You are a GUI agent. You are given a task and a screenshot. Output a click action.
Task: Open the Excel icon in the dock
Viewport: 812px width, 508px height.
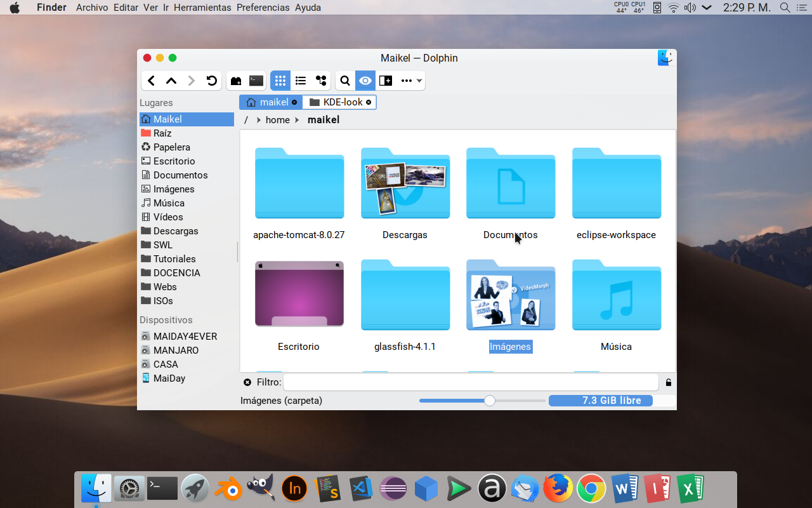pyautogui.click(x=690, y=489)
